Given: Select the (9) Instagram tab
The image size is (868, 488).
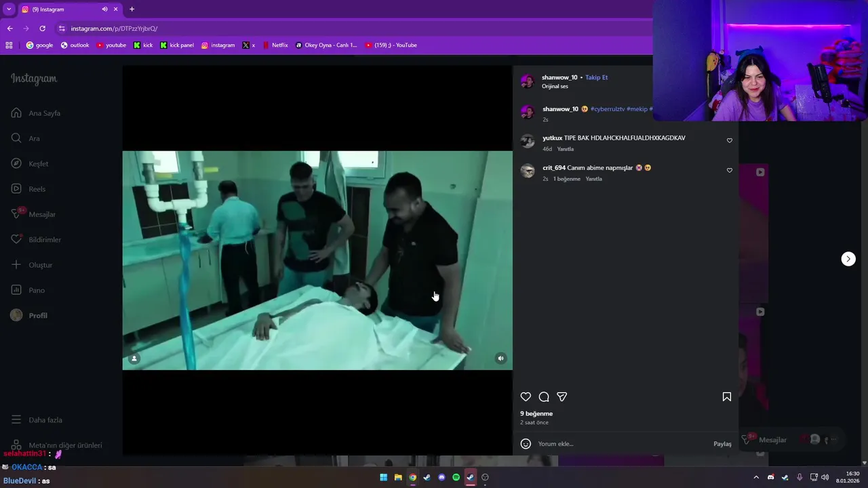Looking at the screenshot, I should (70, 9).
